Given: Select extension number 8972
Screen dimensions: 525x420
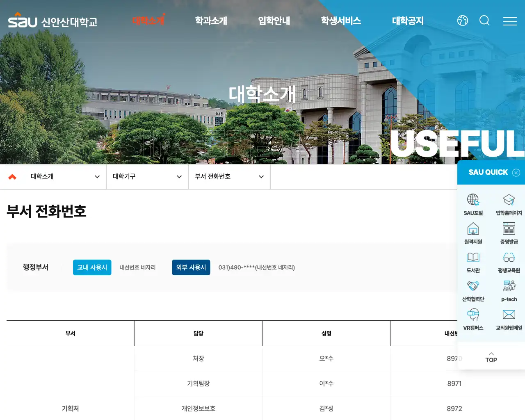Looking at the screenshot, I should pyautogui.click(x=454, y=409).
